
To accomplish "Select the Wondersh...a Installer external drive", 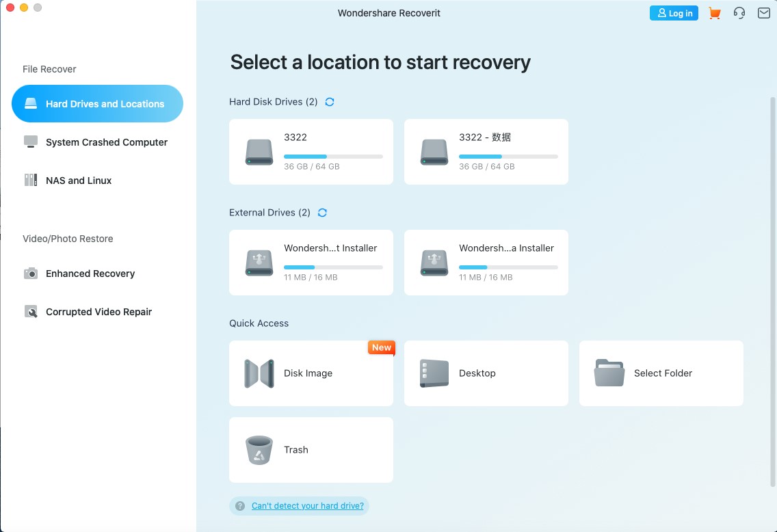I will pos(486,263).
